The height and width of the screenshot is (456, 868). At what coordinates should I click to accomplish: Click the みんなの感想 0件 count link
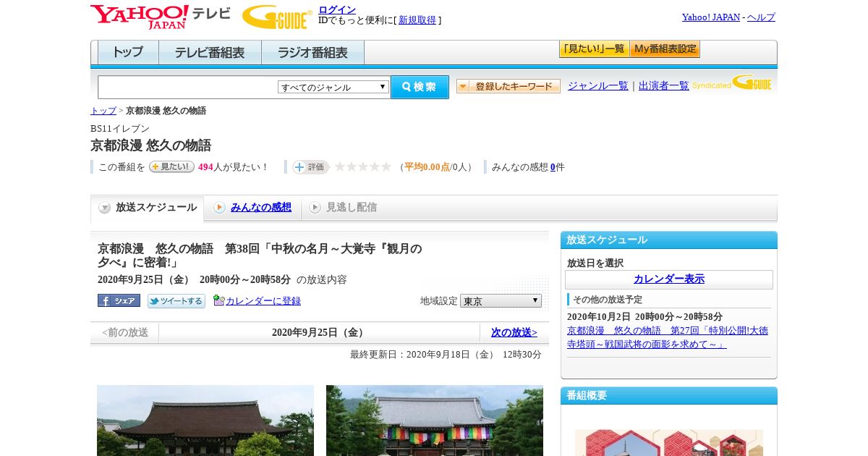tap(553, 167)
